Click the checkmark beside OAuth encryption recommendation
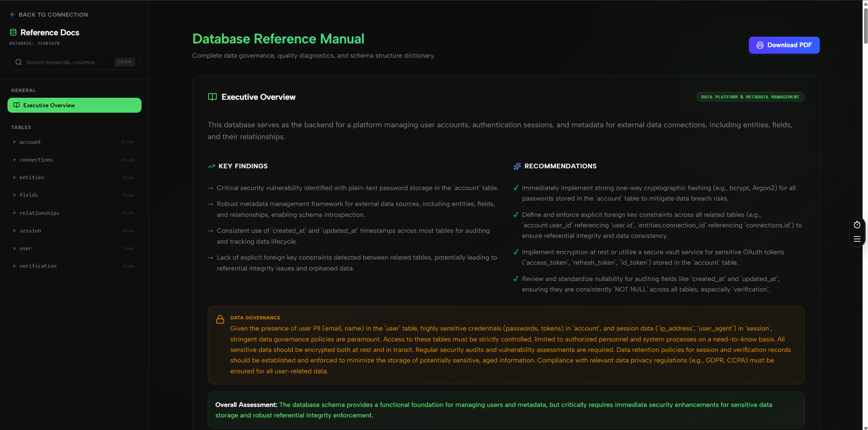 coord(516,252)
